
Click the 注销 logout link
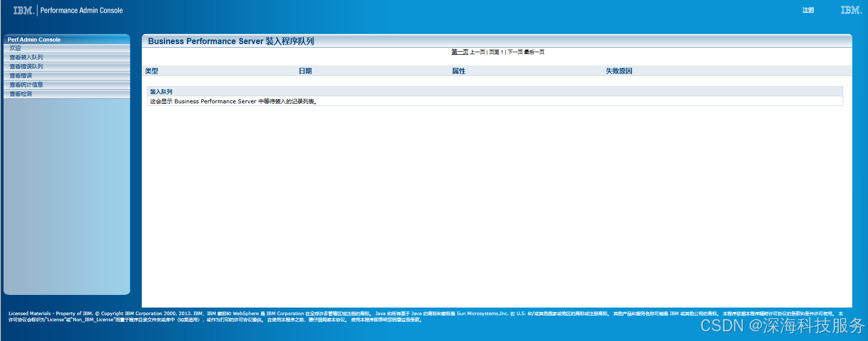point(808,10)
